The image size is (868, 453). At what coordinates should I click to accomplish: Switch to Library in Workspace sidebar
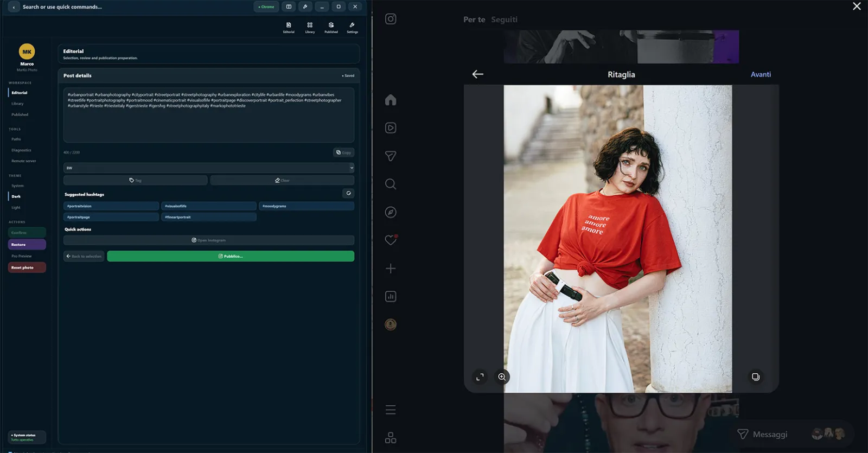[x=17, y=104]
